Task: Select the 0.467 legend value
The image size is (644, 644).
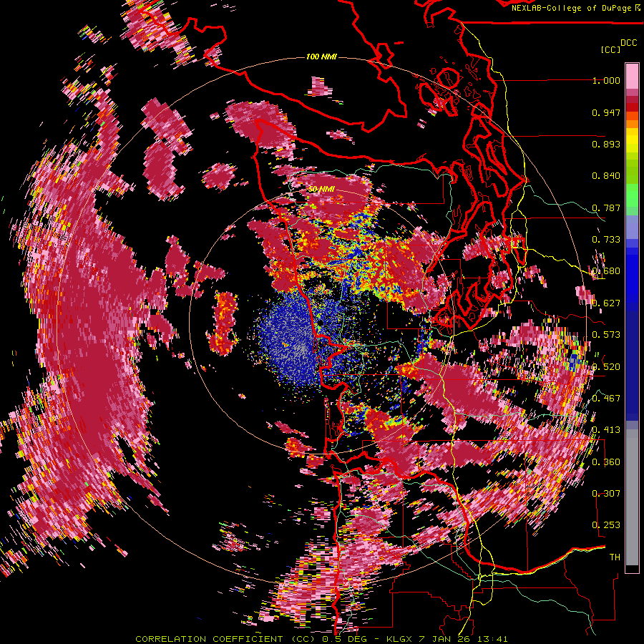Action: point(606,399)
